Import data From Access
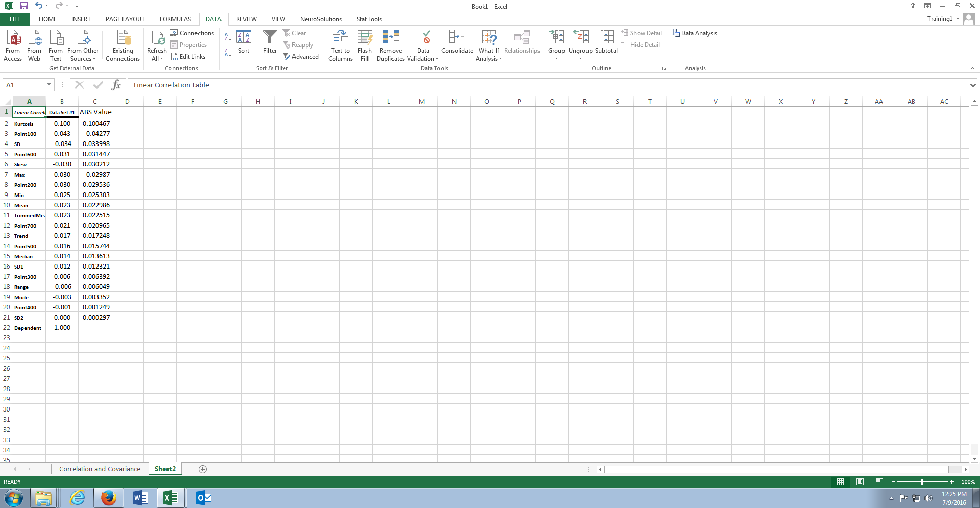 tap(13, 45)
